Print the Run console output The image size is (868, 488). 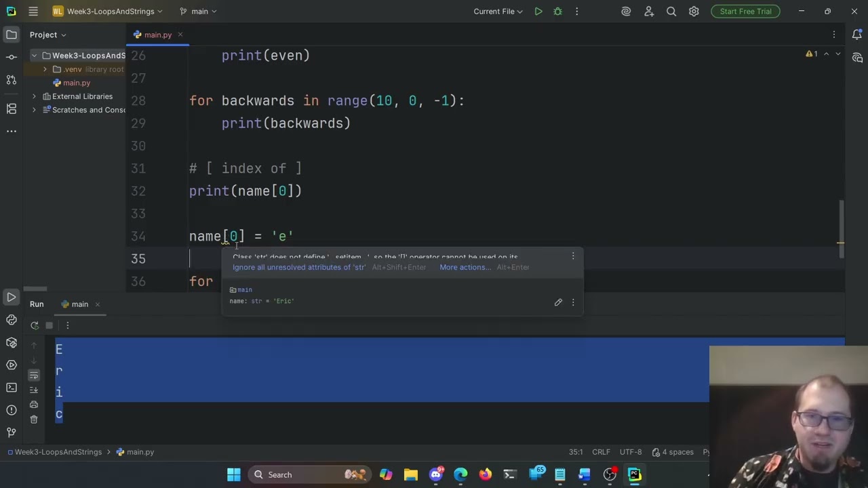pos(34,405)
